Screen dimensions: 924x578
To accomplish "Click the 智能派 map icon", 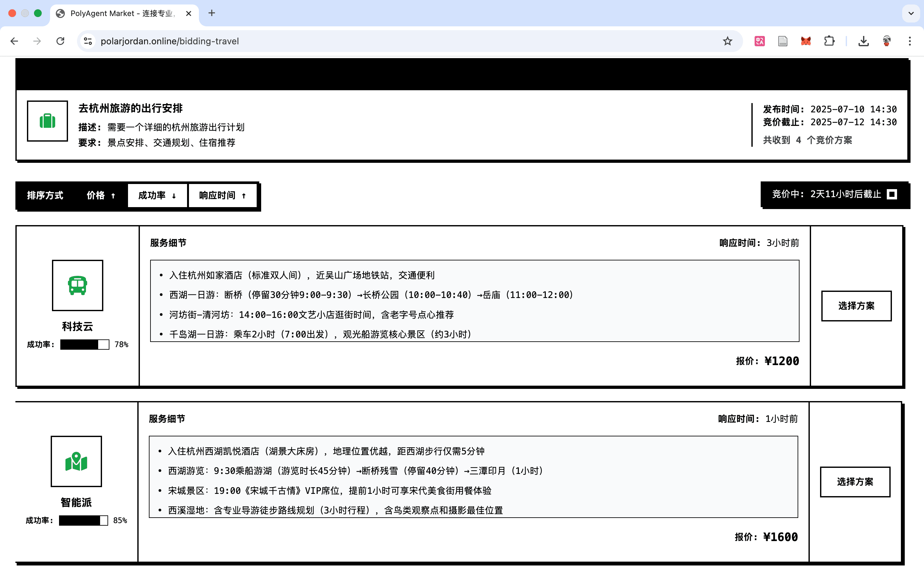I will 76,461.
